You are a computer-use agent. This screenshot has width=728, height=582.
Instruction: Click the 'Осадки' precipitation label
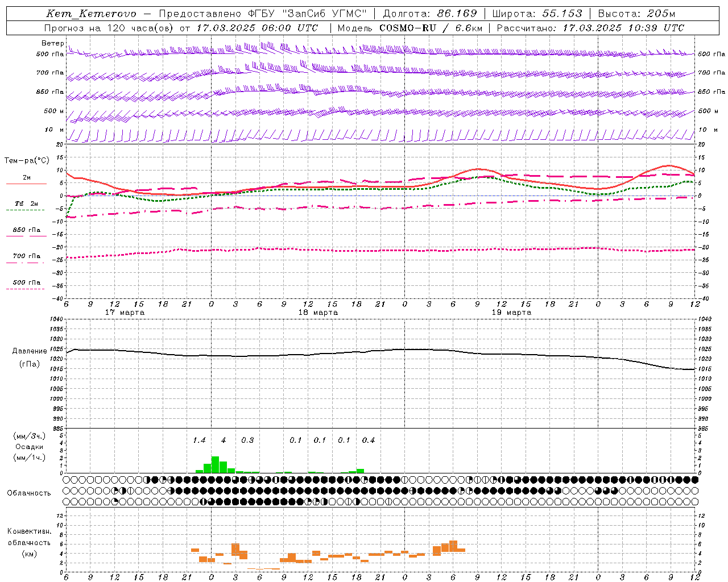(x=30, y=447)
